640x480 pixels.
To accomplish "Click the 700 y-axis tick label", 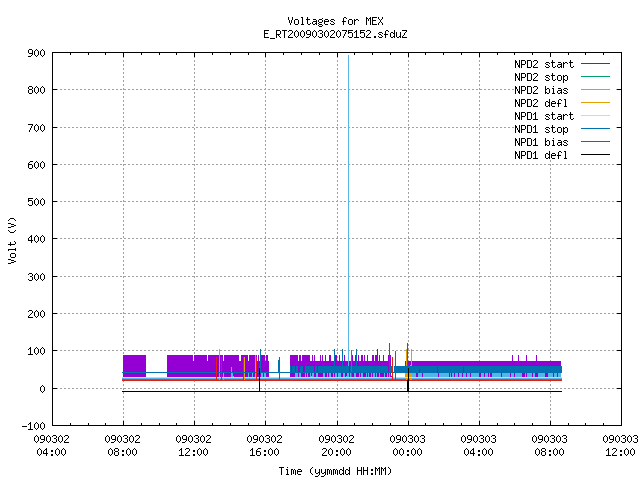I will (36, 128).
